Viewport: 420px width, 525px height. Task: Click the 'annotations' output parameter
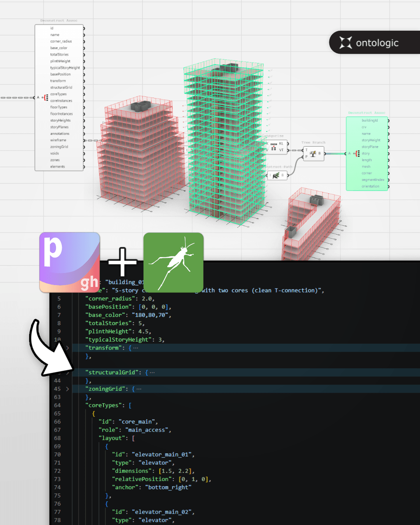(59, 134)
